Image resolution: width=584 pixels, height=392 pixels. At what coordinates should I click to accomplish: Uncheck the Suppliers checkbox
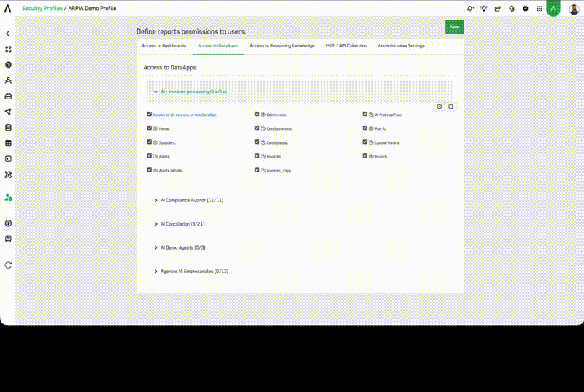(150, 142)
